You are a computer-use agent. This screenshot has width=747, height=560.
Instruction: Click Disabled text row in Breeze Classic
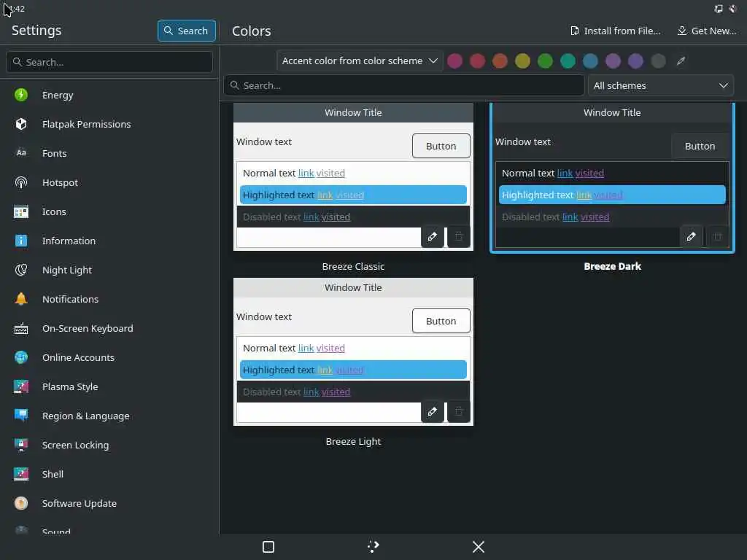pos(354,217)
